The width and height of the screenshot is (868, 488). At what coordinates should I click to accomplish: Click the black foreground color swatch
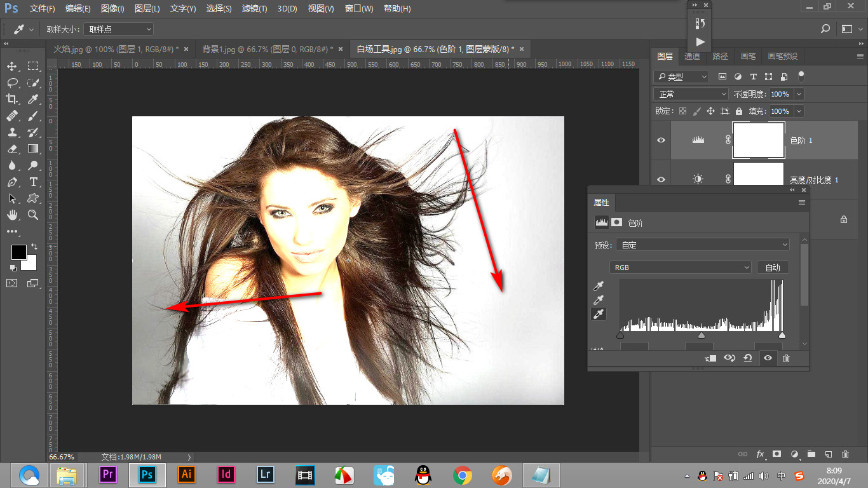click(x=18, y=252)
